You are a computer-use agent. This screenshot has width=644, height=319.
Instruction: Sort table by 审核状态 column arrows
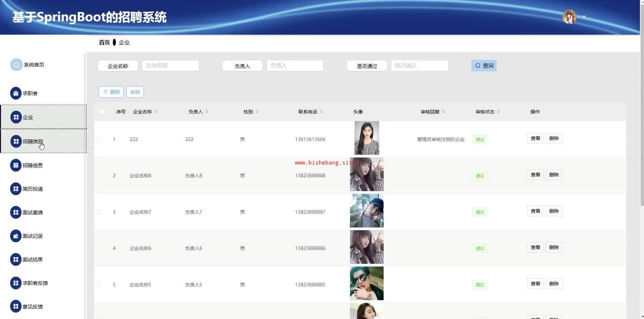click(x=498, y=112)
